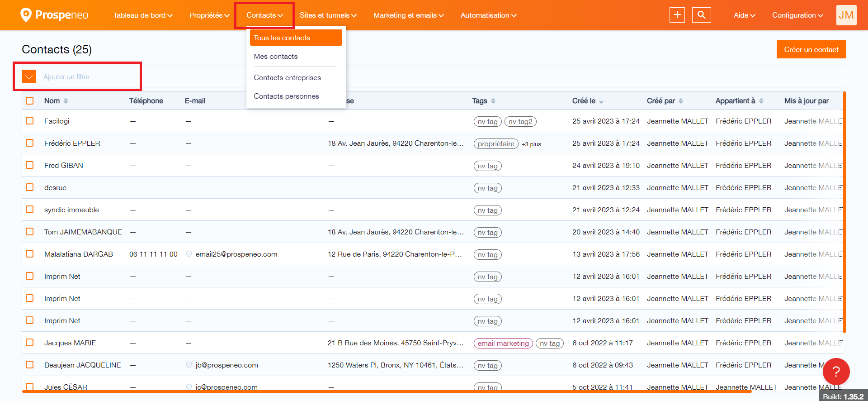Open the search magnifier icon

pos(702,15)
